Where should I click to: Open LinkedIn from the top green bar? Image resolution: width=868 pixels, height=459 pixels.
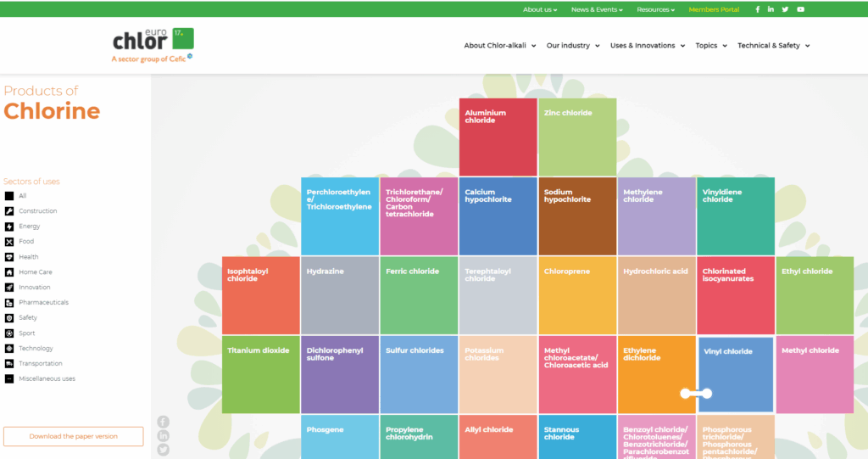point(771,9)
